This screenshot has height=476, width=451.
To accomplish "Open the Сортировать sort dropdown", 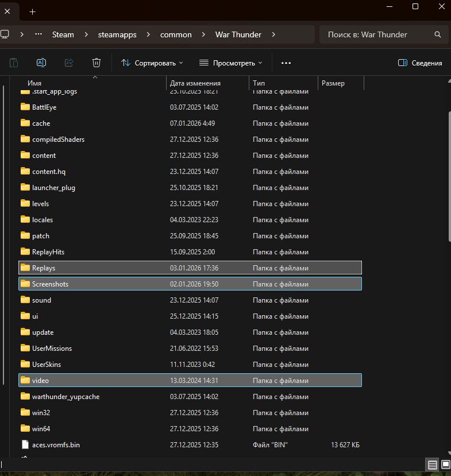I will click(152, 63).
